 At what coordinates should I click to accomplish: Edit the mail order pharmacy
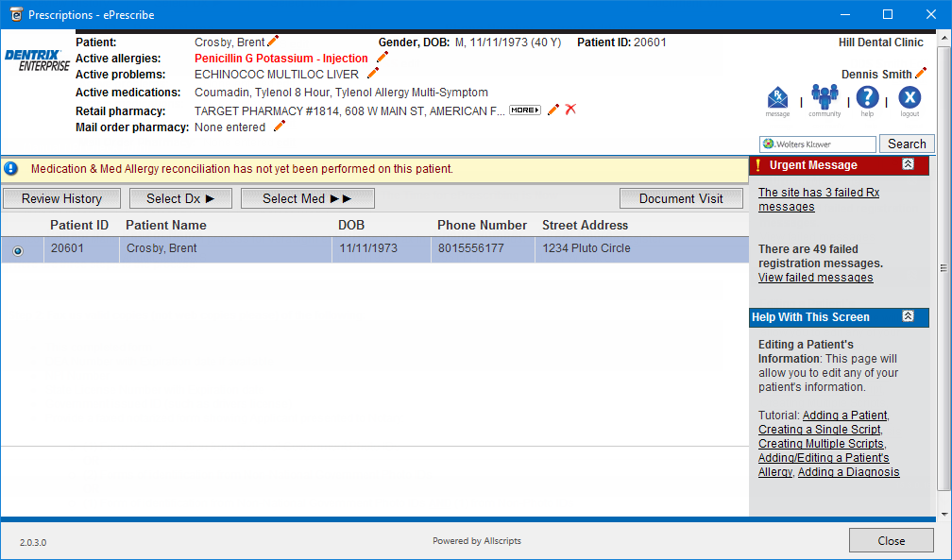tap(279, 127)
